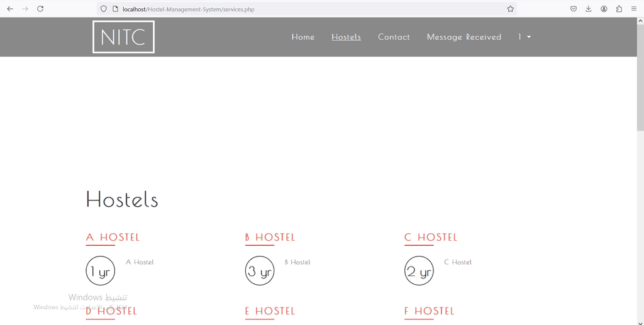Open the browser downloads panel

pos(589,9)
